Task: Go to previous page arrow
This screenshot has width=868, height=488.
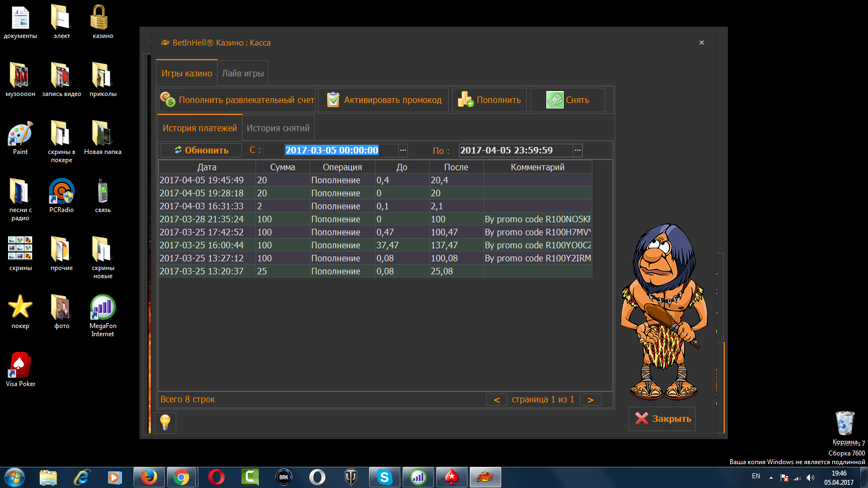Action: click(496, 400)
